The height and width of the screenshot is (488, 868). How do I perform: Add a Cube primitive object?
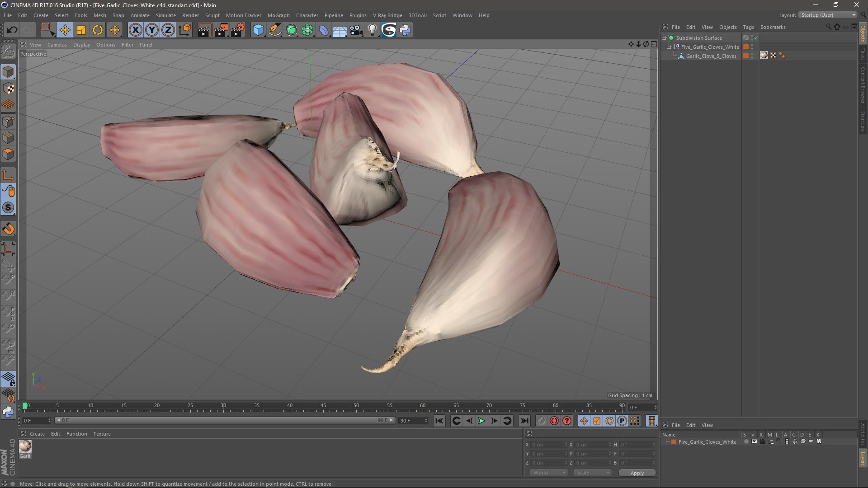258,30
